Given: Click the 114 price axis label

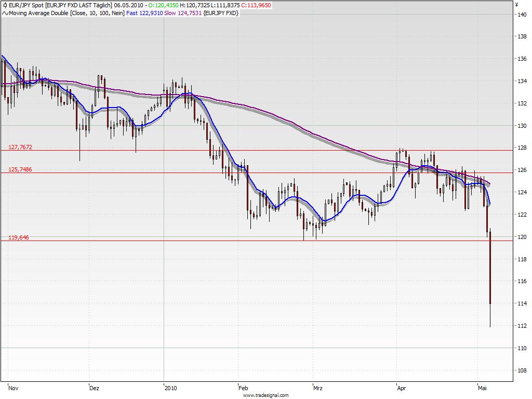Looking at the screenshot, I should (522, 303).
